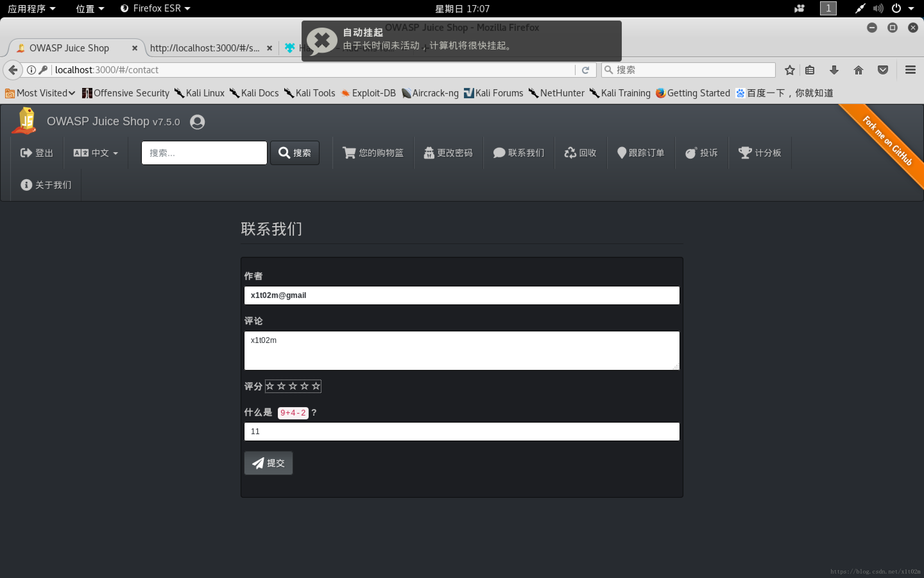Select workspace 1 indicator
Image resolution: width=924 pixels, height=578 pixels.
[x=828, y=8]
